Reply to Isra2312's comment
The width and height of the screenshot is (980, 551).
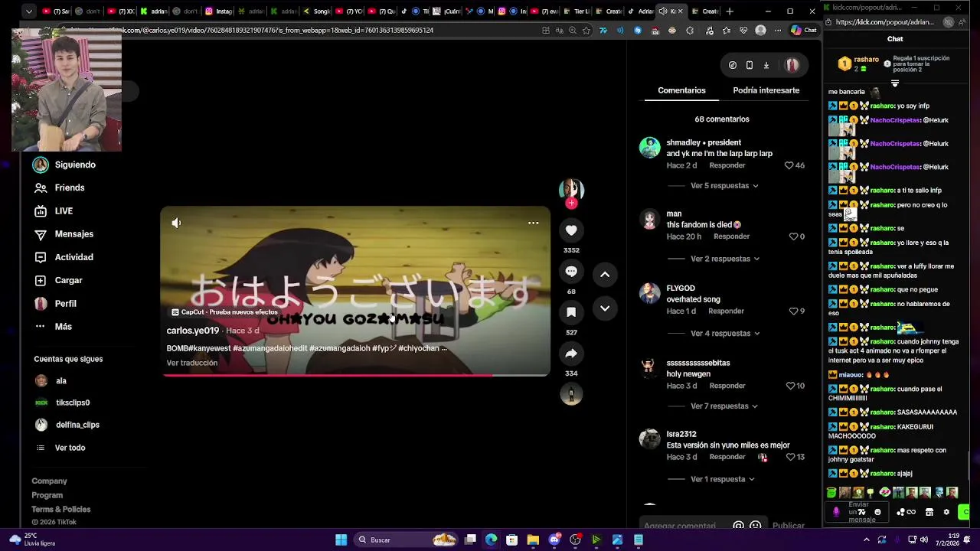tap(727, 457)
